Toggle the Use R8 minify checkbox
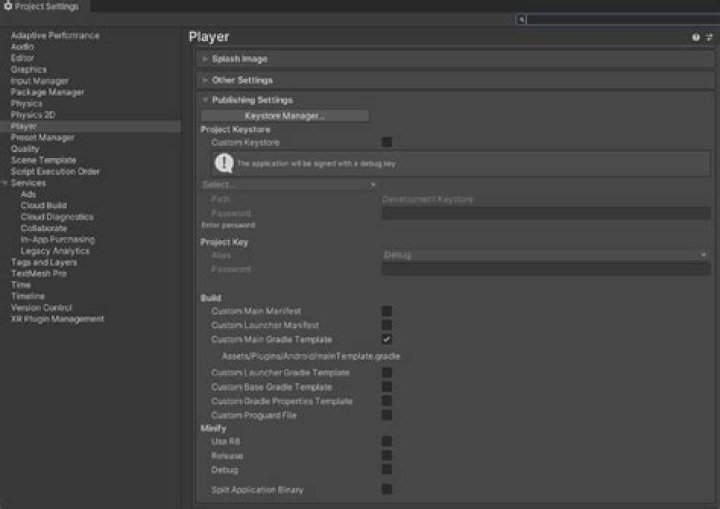 point(387,441)
